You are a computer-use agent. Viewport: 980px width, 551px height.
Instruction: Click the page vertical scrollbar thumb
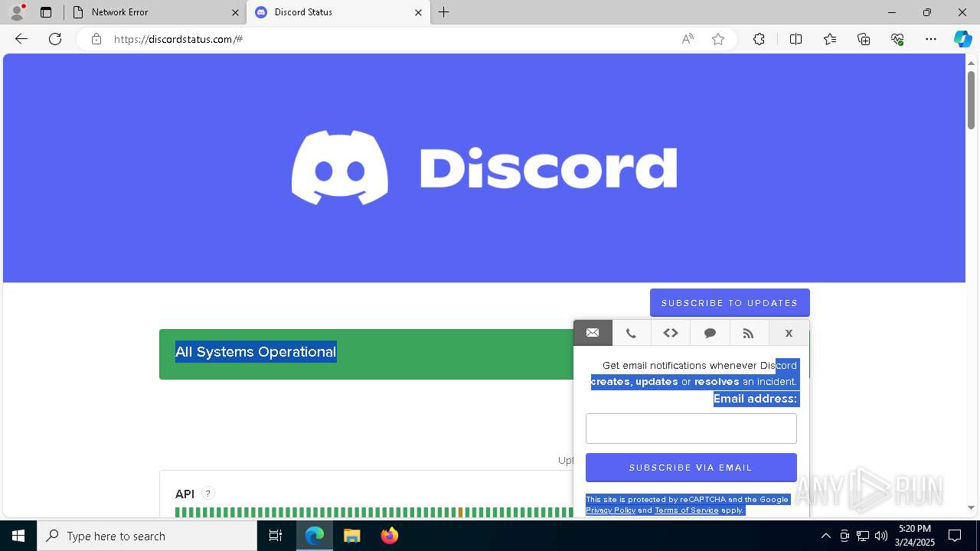971,99
